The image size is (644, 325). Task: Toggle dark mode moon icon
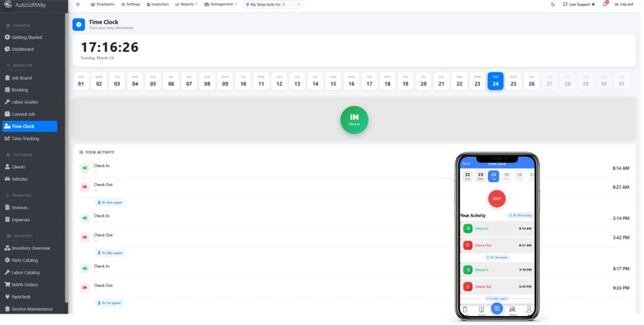(x=553, y=4)
